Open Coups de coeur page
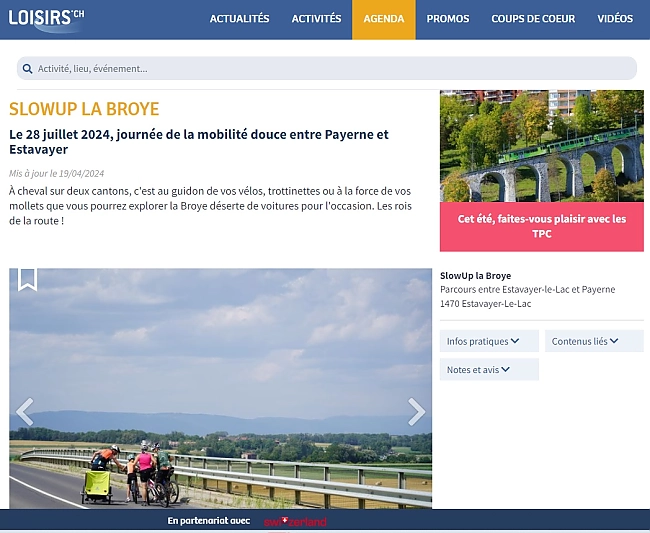The width and height of the screenshot is (650, 533). click(x=533, y=19)
